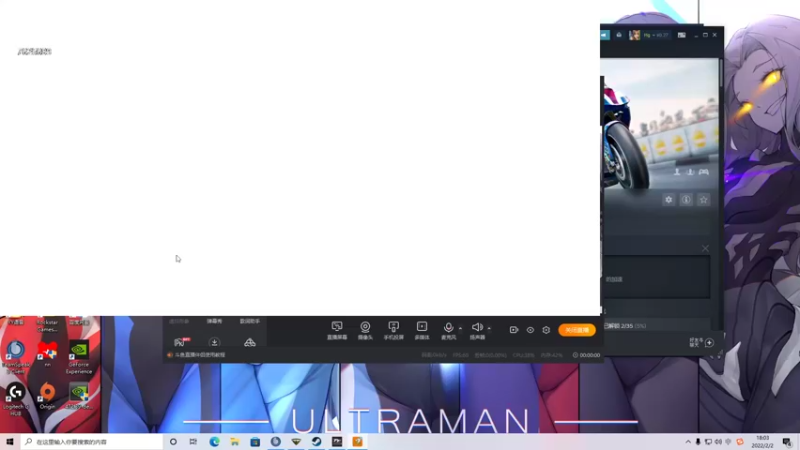Screen dimensions: 800x450
Task: Toggle the preview eye icon
Action: (530, 330)
